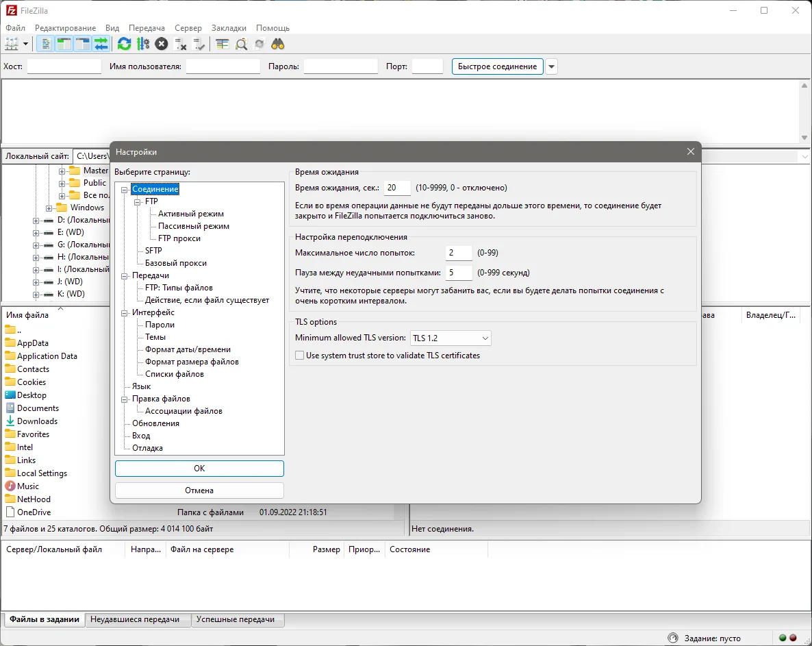Click the Порт input field

[x=428, y=66]
